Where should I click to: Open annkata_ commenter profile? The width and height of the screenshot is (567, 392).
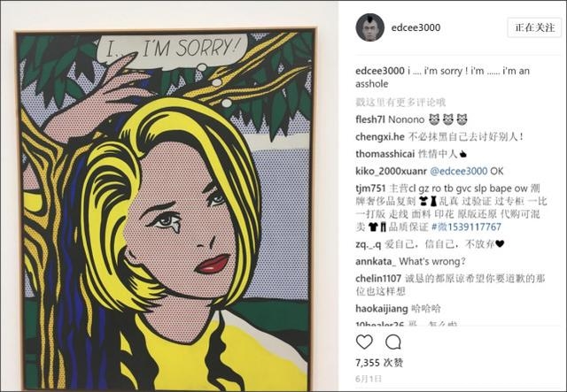(376, 261)
